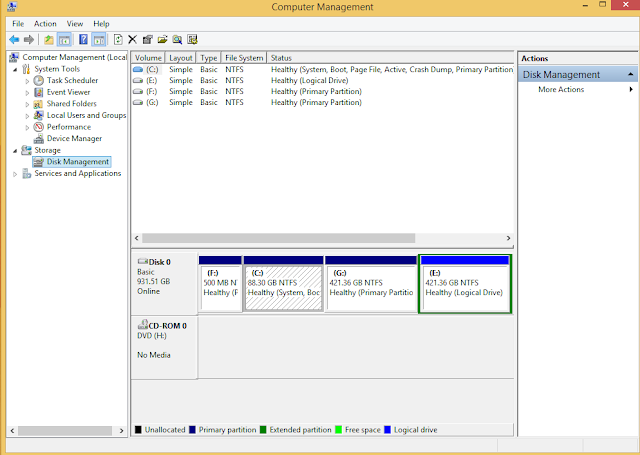640x455 pixels.
Task: Select the (C:) 88.30 GB partition block
Action: point(283,284)
